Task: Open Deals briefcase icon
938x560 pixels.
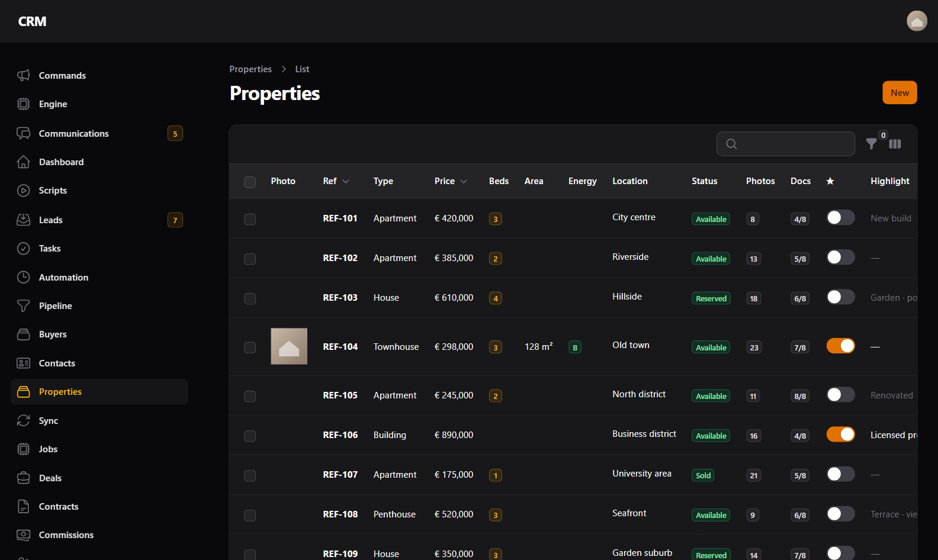Action: 23,478
